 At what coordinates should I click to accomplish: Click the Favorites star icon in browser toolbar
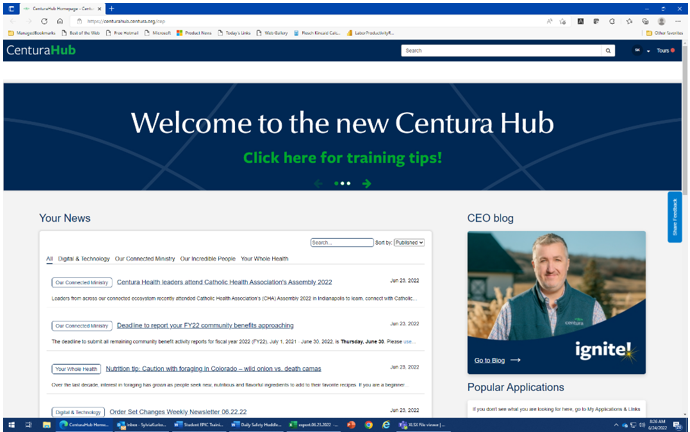click(629, 21)
